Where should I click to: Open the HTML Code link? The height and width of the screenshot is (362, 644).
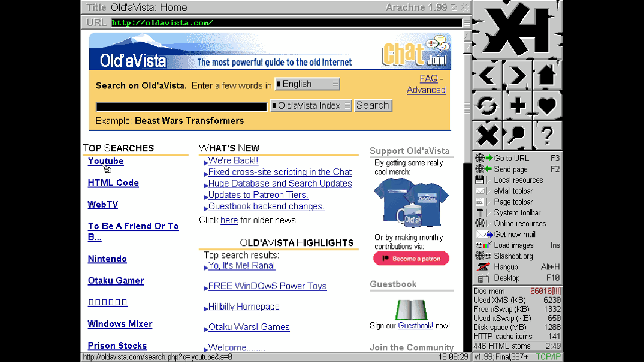click(113, 183)
